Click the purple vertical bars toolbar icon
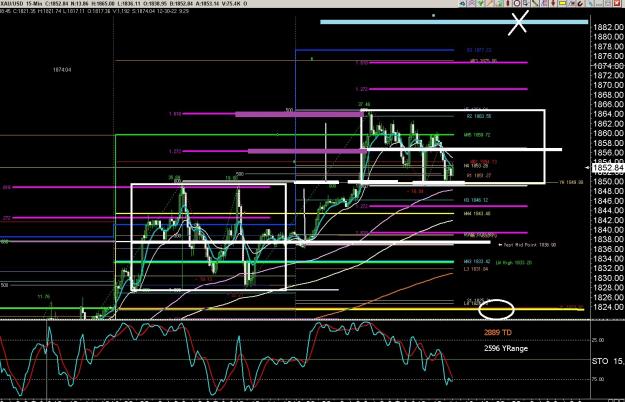 (544, 4)
